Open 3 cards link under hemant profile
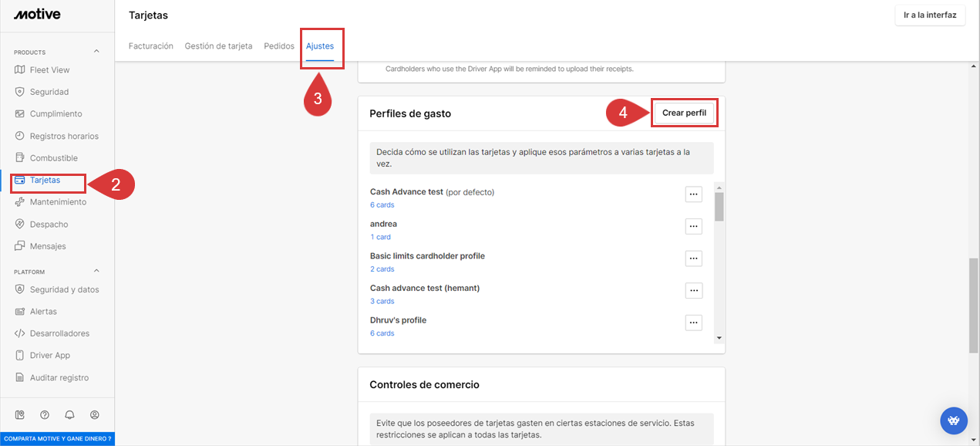Screen dimensions: 980x446 (382, 301)
